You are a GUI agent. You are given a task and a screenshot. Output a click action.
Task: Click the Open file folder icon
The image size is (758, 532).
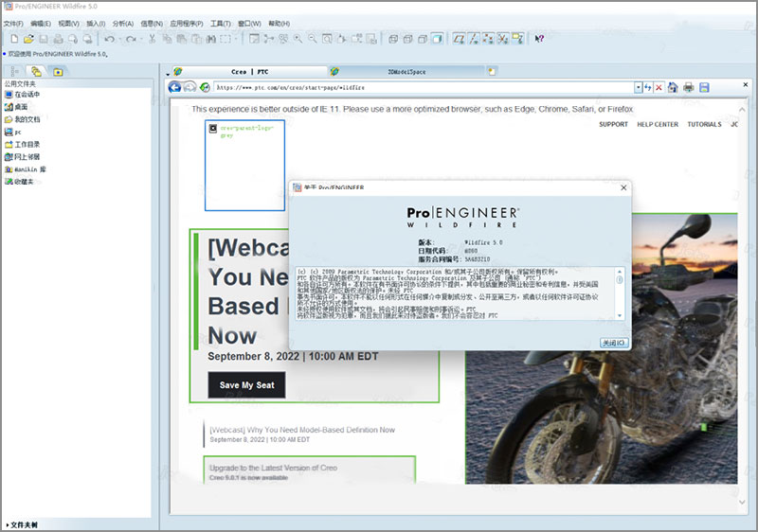[x=28, y=39]
